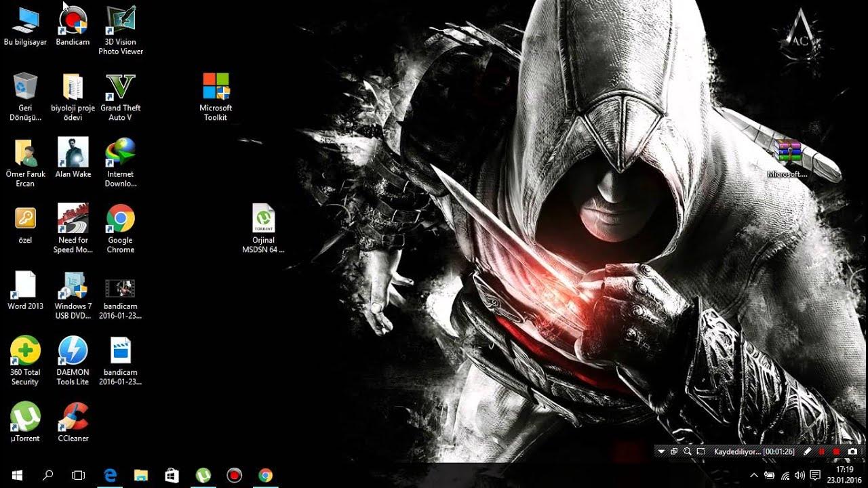Open battery power status in tray
Viewport: 868px width, 488px height.
pos(769,475)
